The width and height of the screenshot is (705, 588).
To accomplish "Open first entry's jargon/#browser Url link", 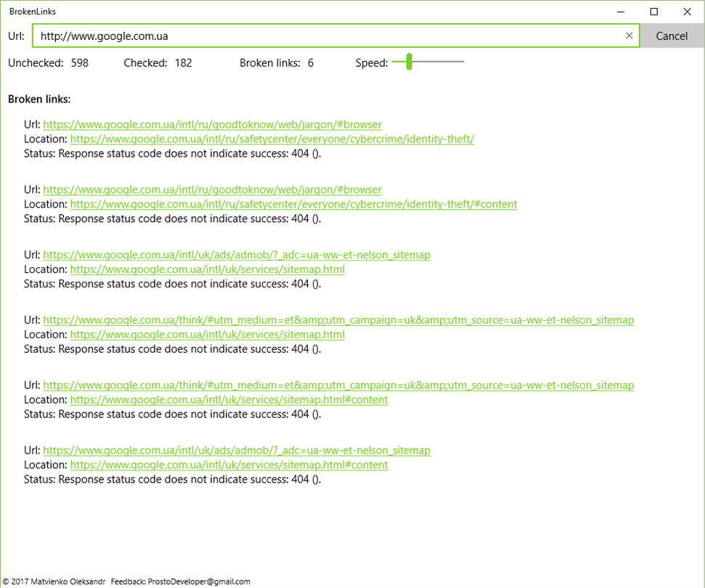I will pos(212,125).
